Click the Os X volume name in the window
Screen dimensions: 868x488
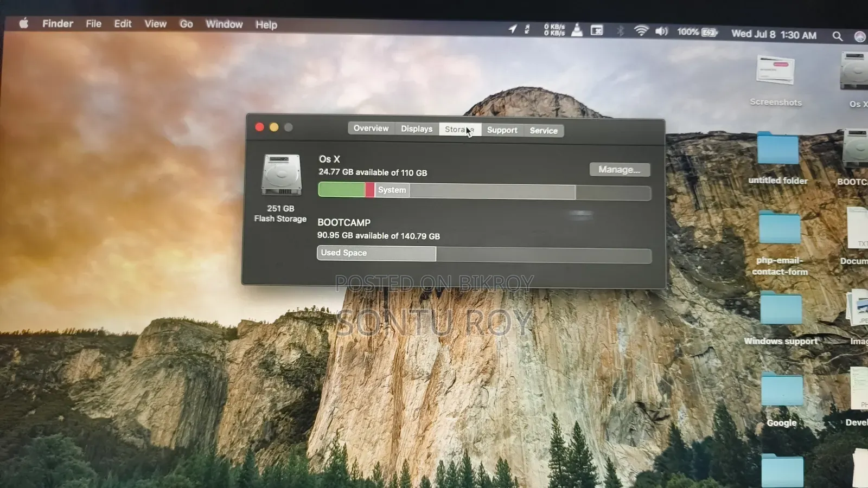point(329,159)
